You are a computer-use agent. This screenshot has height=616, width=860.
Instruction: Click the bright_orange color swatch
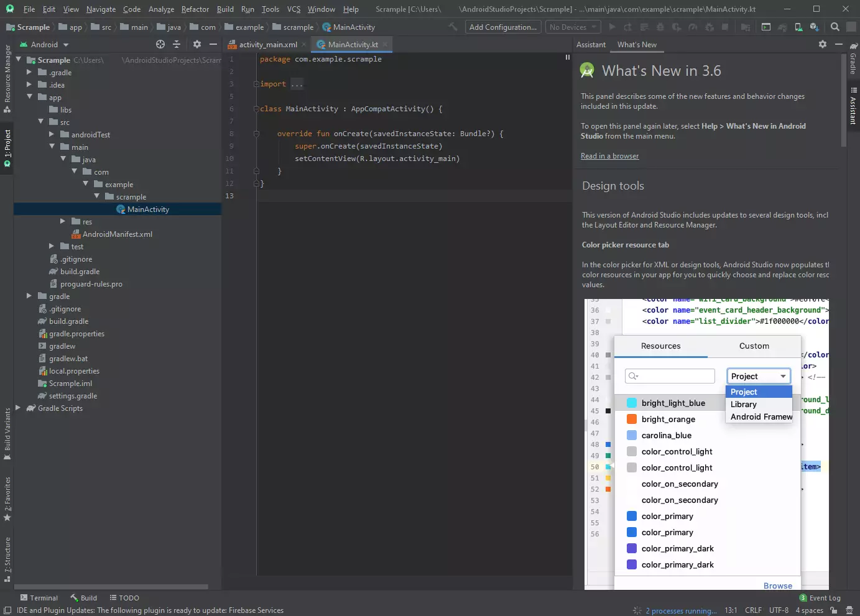pyautogui.click(x=632, y=419)
